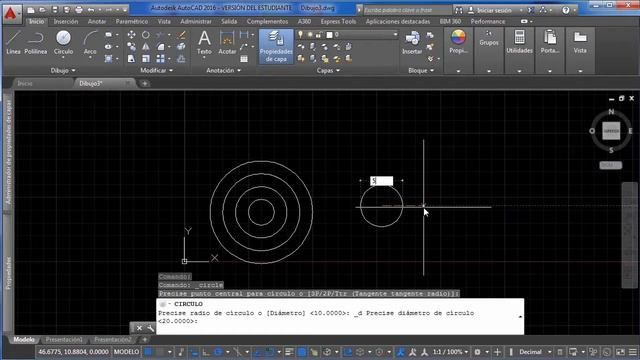Open the Inserción ribbon tab
The height and width of the screenshot is (360, 640).
coord(66,22)
